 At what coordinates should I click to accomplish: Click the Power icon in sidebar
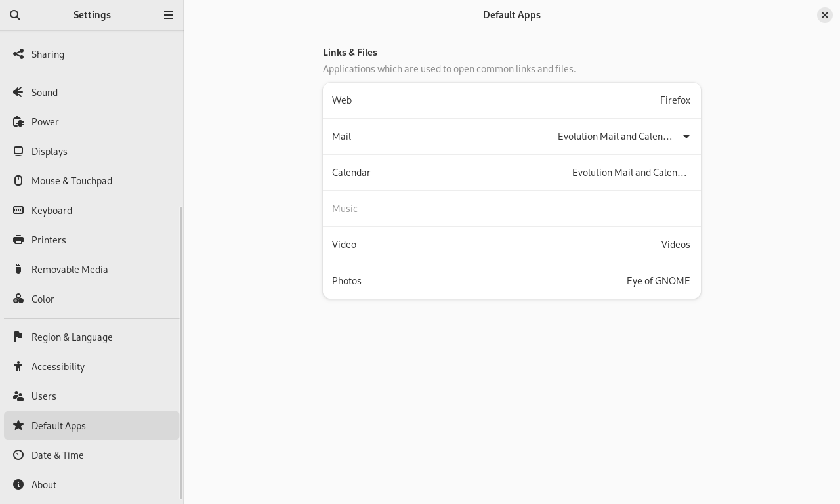18,122
